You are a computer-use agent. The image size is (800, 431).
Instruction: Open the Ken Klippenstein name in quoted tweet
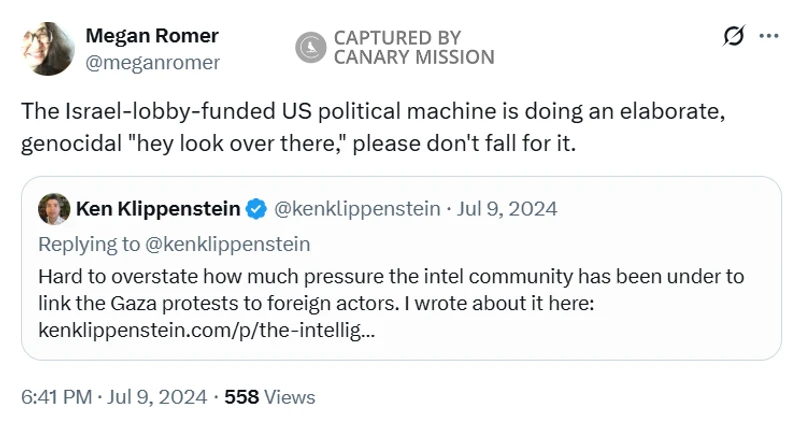click(x=158, y=209)
